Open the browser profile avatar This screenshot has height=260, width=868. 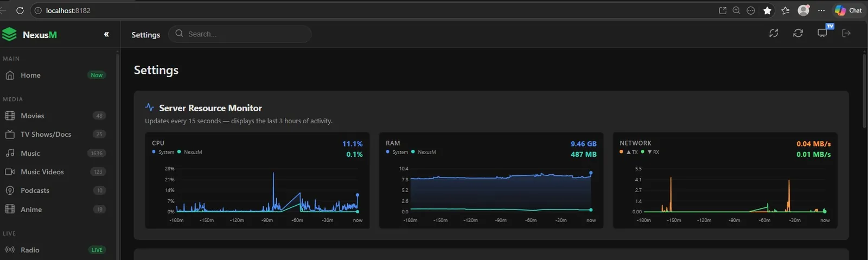(x=803, y=10)
